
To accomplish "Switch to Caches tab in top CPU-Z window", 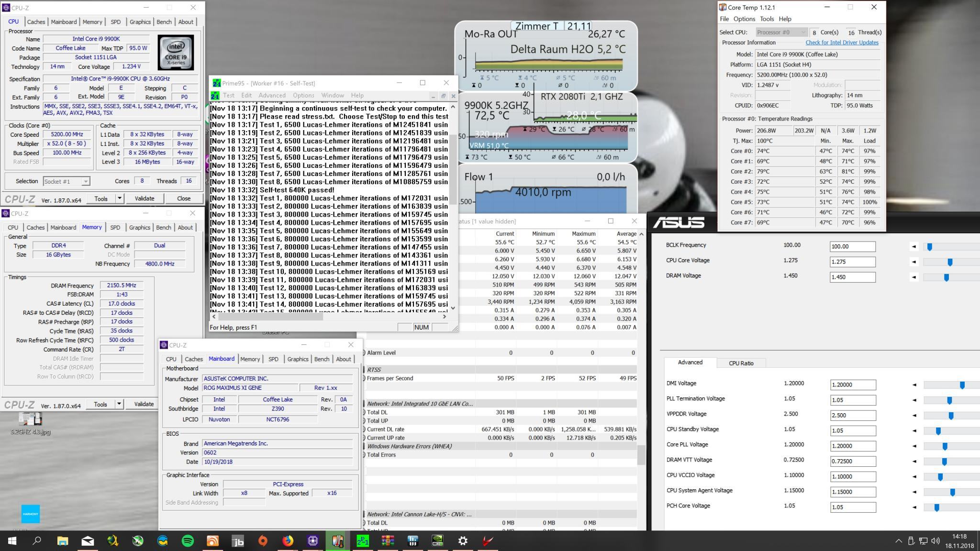I will click(36, 22).
